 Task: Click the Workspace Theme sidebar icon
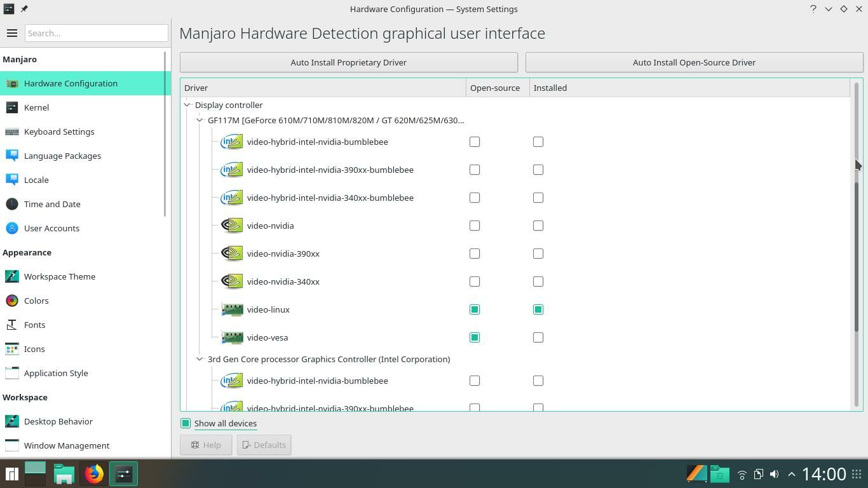point(11,276)
